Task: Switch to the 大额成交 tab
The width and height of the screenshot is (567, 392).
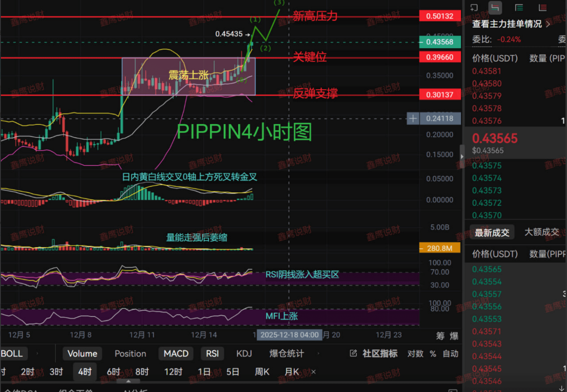Action: coord(541,232)
